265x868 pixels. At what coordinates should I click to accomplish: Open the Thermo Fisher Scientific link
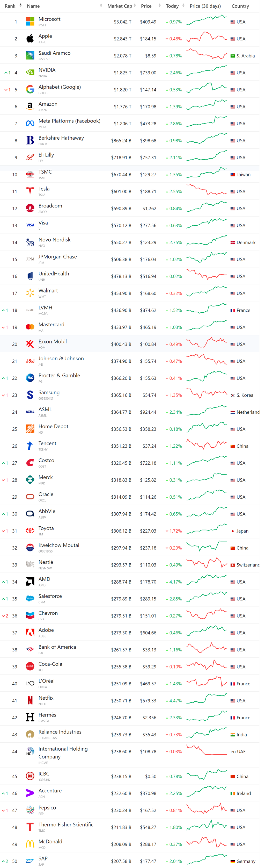point(66,824)
